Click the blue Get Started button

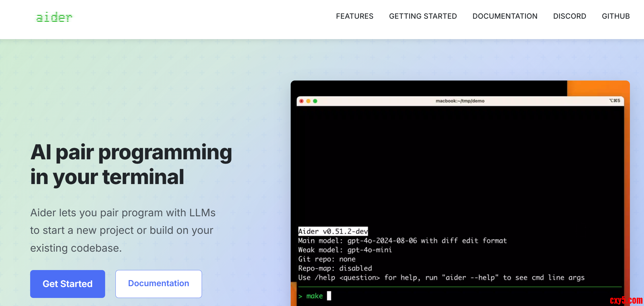(x=68, y=284)
